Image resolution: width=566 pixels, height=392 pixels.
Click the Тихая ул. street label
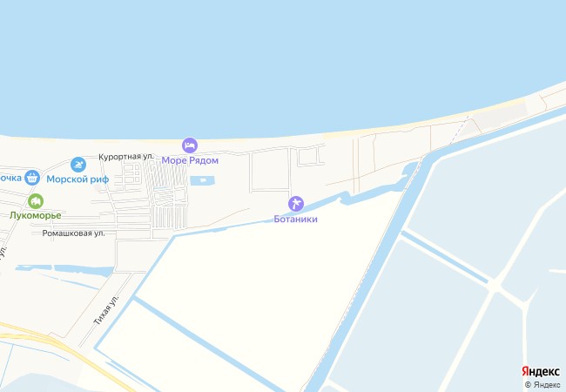pyautogui.click(x=106, y=310)
